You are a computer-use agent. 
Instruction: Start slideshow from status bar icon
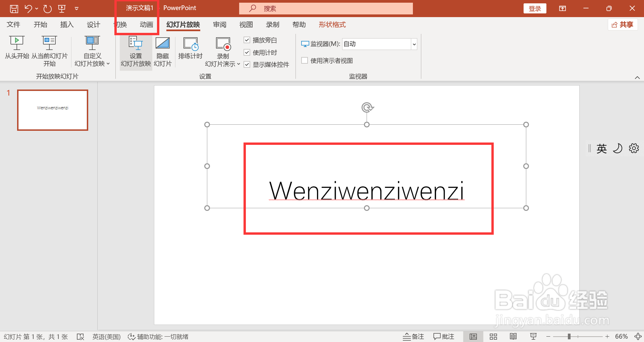click(533, 337)
